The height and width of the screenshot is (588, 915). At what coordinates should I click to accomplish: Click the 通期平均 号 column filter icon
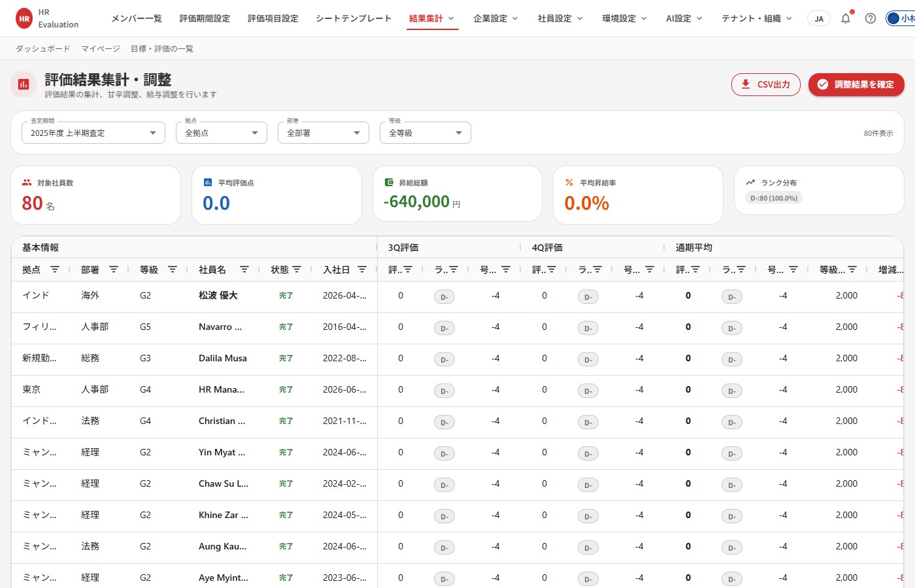pyautogui.click(x=793, y=269)
